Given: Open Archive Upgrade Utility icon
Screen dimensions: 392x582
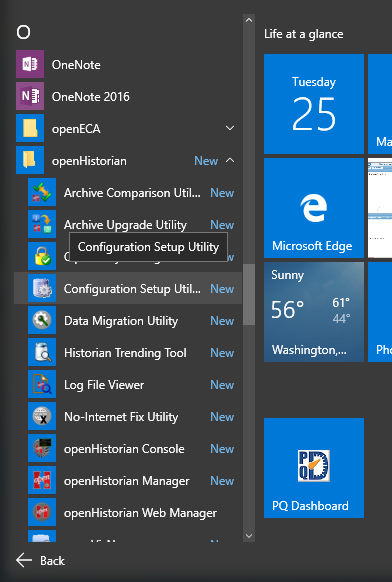Looking at the screenshot, I should point(42,224).
